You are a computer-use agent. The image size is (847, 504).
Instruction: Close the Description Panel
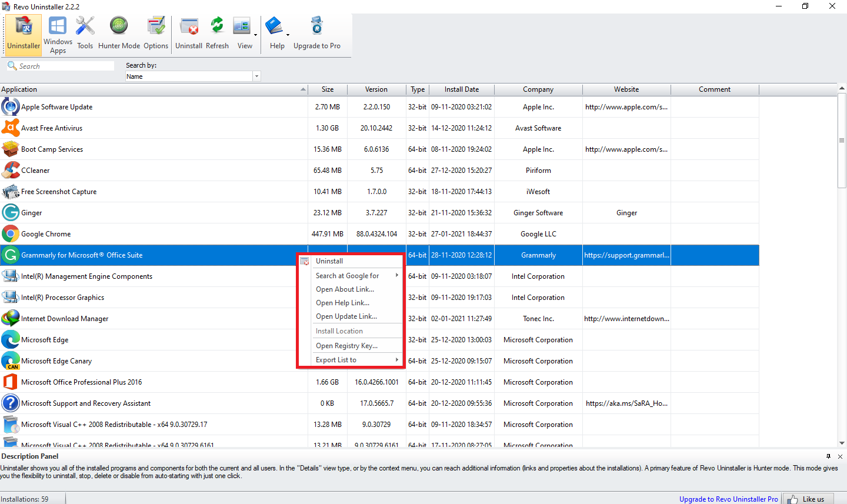[840, 456]
